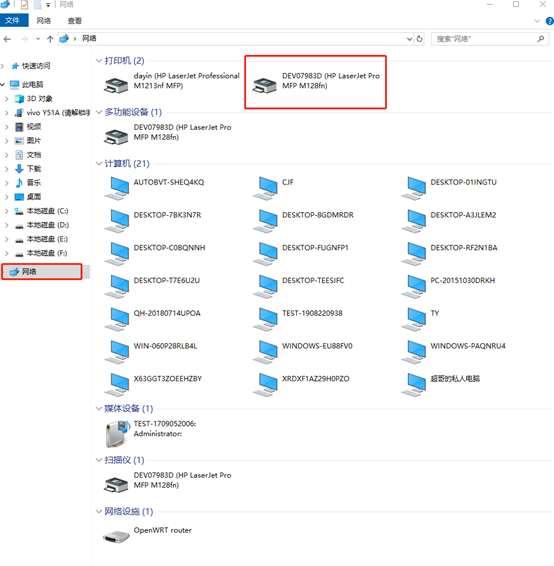The height and width of the screenshot is (566, 554).
Task: Expand the ribbon with the chevron
Action: pos(537,21)
